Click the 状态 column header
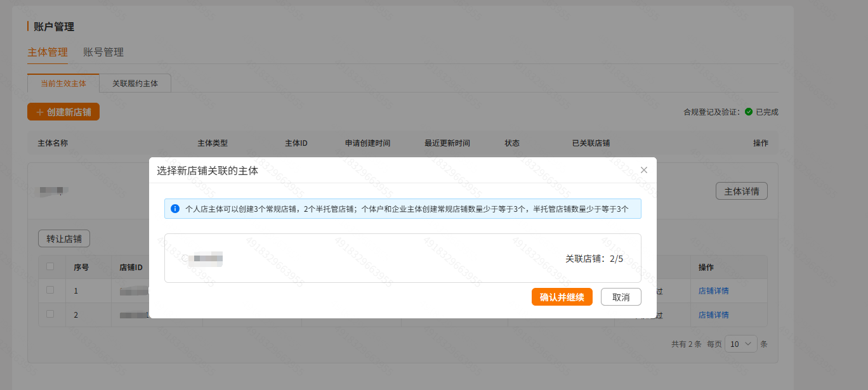Viewport: 868px width, 390px height. (512, 143)
